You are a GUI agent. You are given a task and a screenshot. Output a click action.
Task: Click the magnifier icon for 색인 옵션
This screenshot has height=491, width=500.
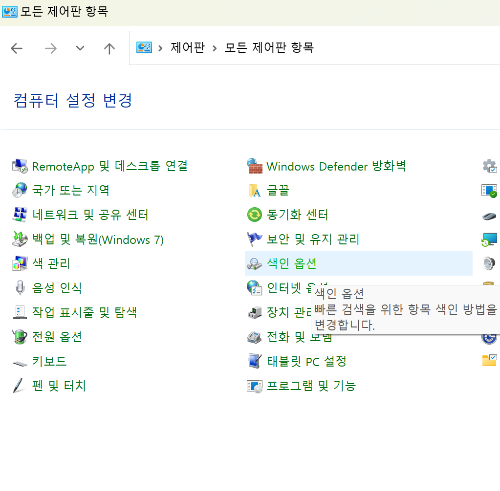[x=255, y=264]
